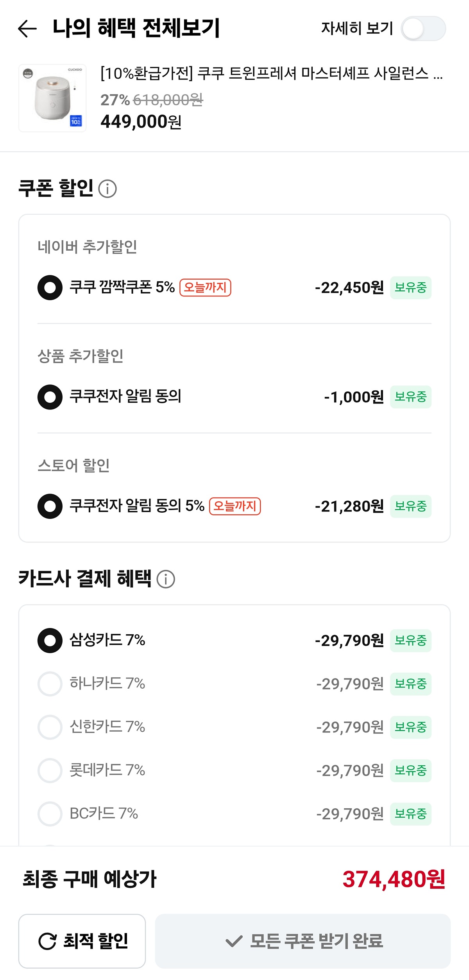
Task: Tap the 보유중 badge next to 삼성카드
Action: 410,641
